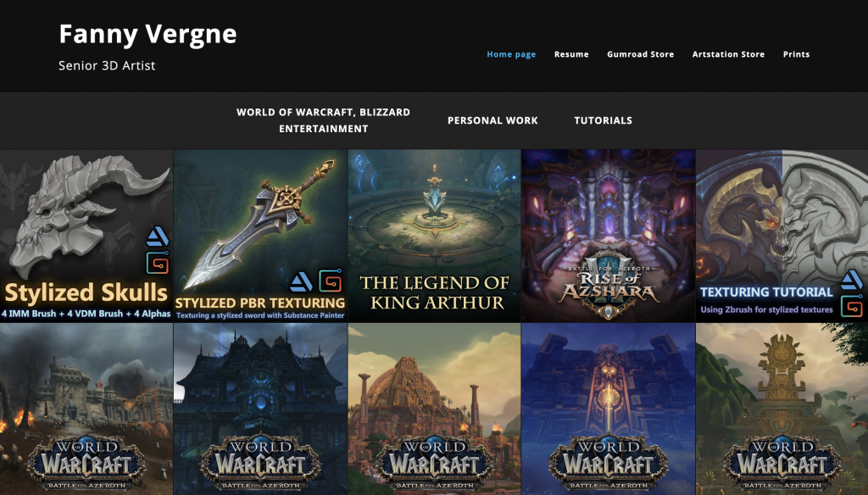868x495 pixels.
Task: Click the Gumroad icon on Stylized Skulls thumbnail
Action: point(157,263)
